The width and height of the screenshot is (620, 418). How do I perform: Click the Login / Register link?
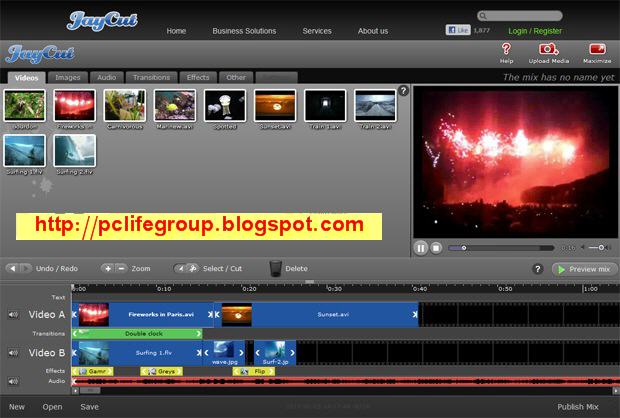[x=535, y=31]
